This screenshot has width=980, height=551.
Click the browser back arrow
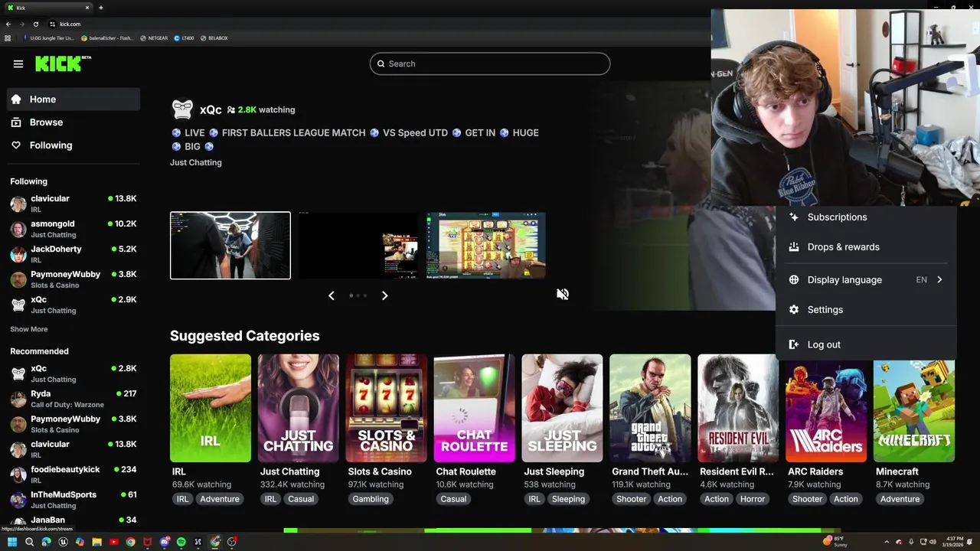(8, 24)
